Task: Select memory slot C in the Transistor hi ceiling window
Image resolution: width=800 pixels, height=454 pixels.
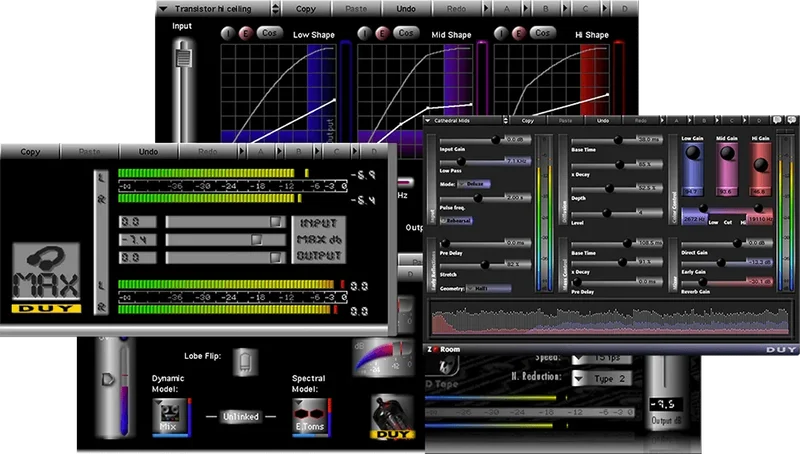Action: pos(585,9)
